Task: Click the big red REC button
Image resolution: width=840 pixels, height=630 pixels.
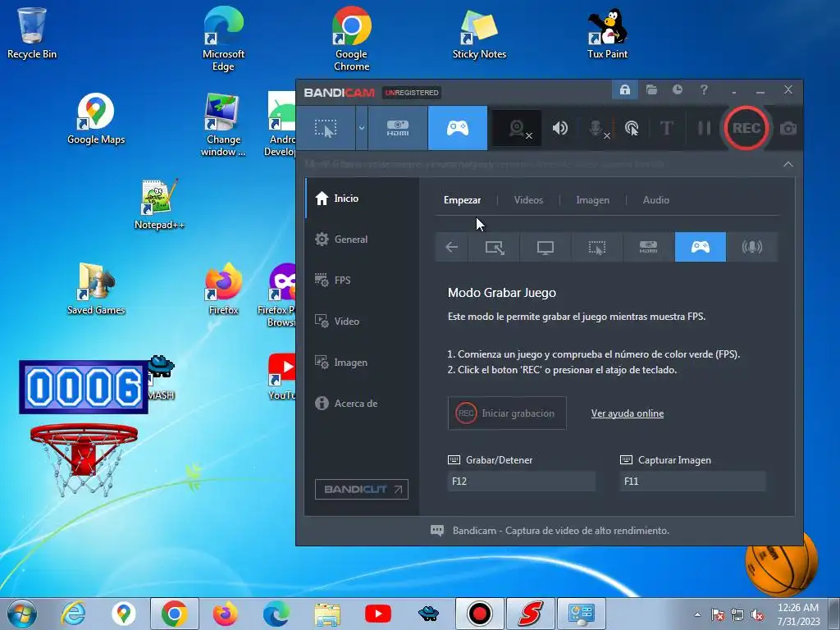Action: [x=746, y=128]
